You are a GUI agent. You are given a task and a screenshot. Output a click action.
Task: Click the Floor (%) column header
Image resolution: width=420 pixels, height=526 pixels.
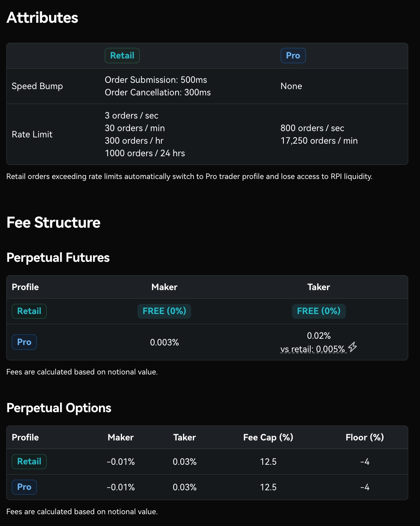[365, 437]
